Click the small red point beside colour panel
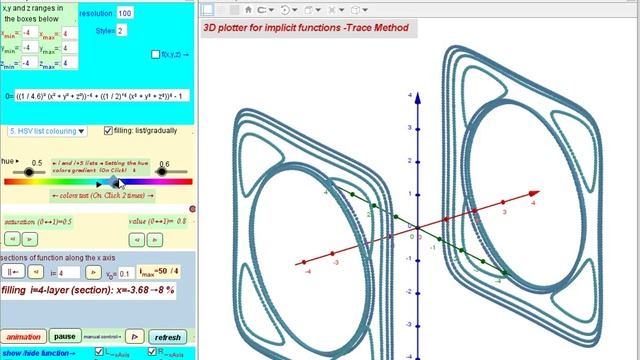Viewport: 640px width, 360px height. click(x=193, y=209)
